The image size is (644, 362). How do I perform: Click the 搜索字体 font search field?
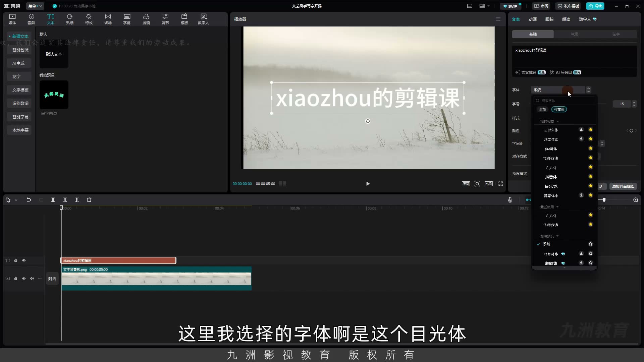[565, 101]
